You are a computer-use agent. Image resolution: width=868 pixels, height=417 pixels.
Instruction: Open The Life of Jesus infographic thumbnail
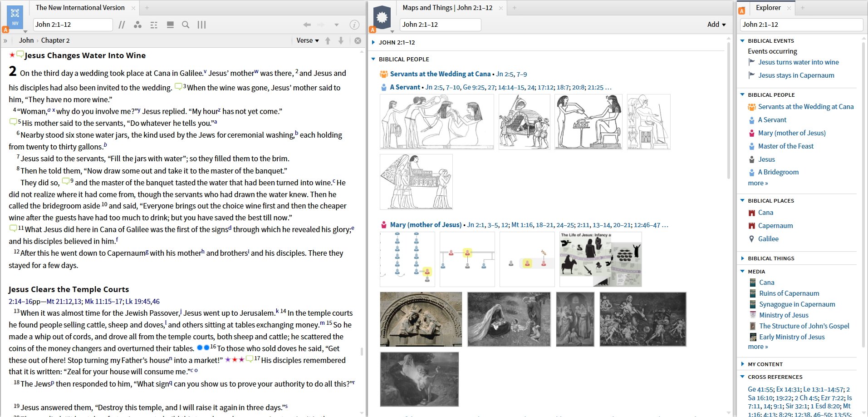point(600,259)
